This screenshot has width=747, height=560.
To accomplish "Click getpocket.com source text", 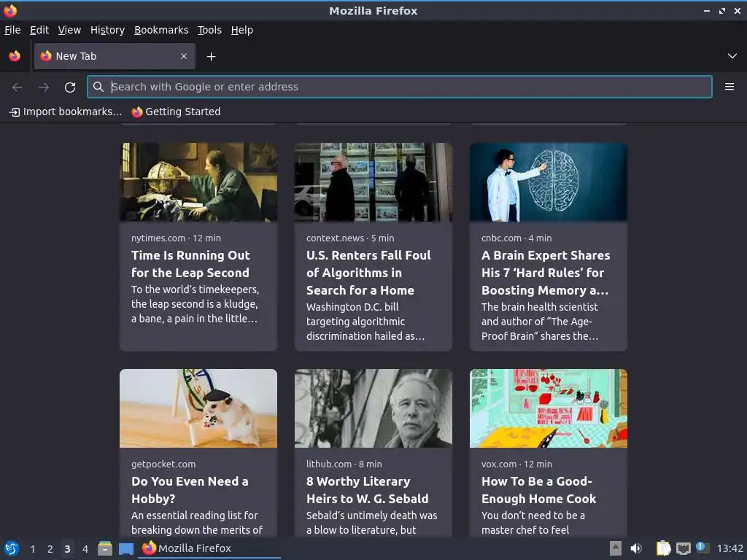I will (163, 464).
